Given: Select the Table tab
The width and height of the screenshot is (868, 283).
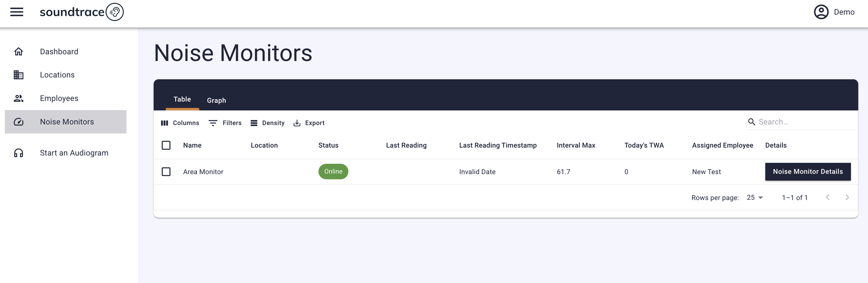Looking at the screenshot, I should 182,99.
